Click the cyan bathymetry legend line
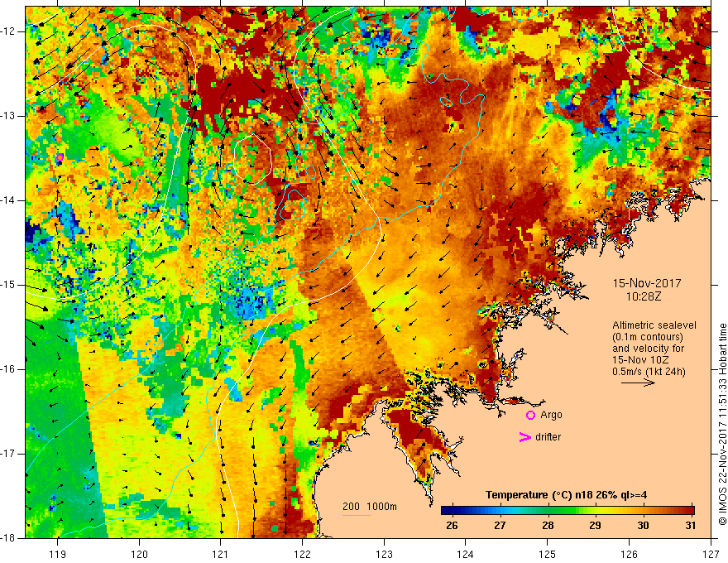Viewport: 728px width, 563px height. [357, 515]
